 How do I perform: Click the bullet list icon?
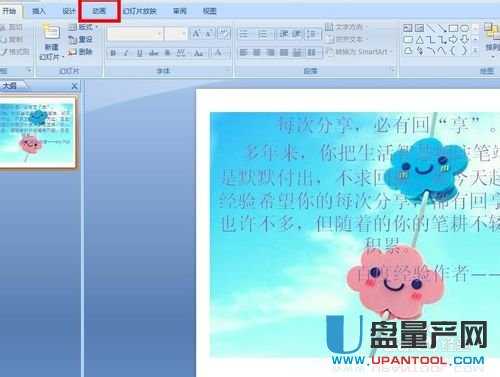click(245, 34)
